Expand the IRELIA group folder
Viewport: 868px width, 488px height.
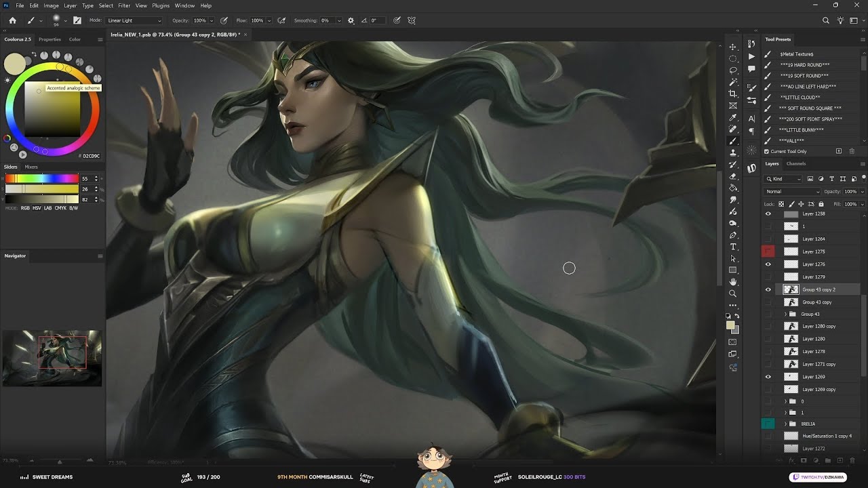point(785,424)
